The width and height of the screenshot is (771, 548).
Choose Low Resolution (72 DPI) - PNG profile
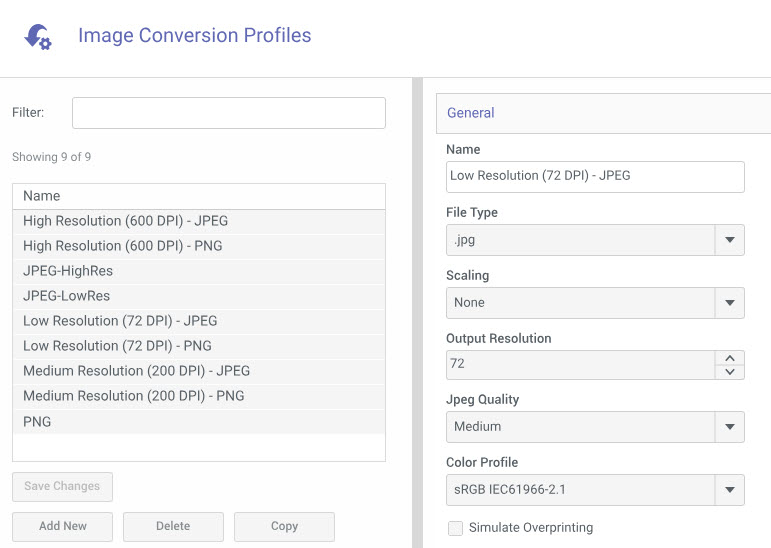click(x=199, y=346)
